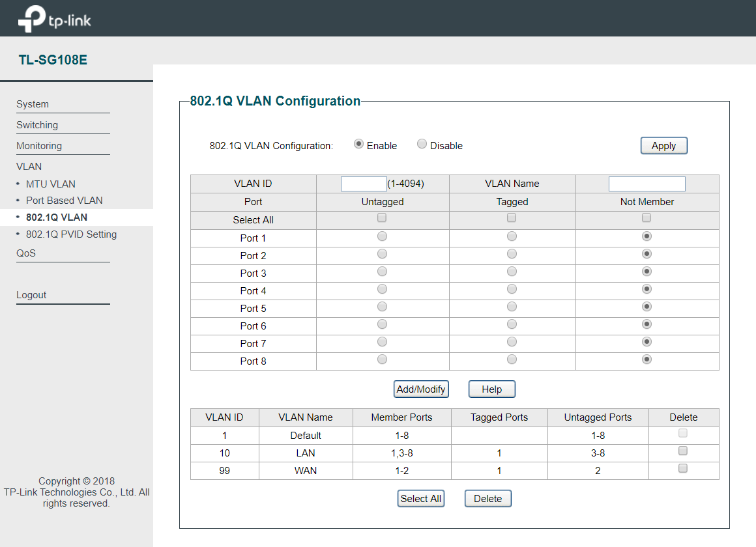Image resolution: width=756 pixels, height=547 pixels.
Task: Click Untagged Ports '3-8' cell
Action: 598,453
